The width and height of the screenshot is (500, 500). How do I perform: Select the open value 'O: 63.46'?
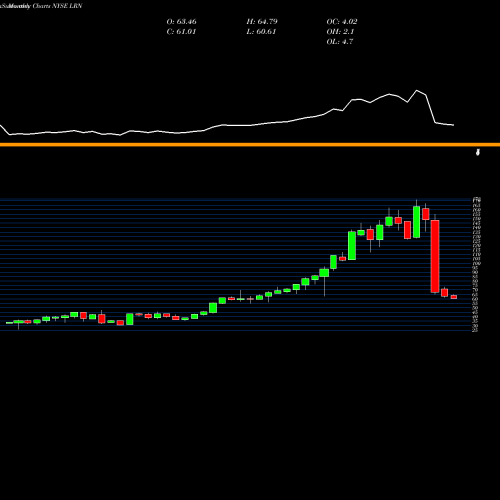181,22
